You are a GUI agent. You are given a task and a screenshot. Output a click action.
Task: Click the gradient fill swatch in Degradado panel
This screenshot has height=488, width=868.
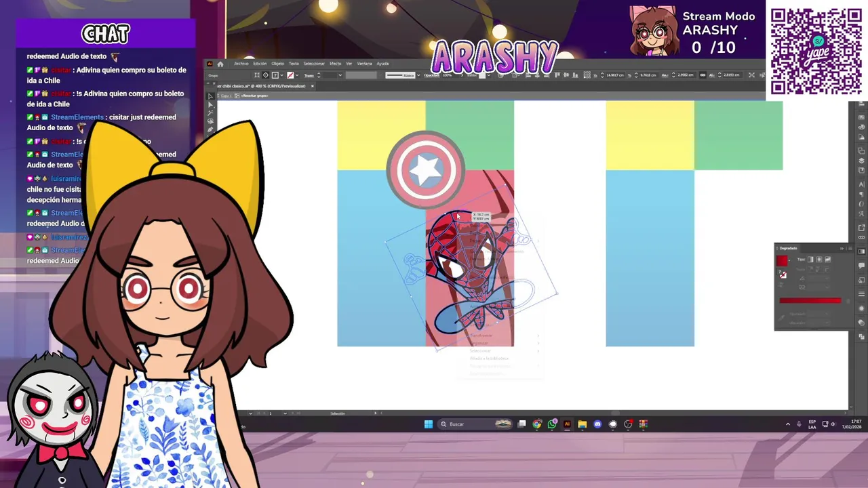coord(782,261)
